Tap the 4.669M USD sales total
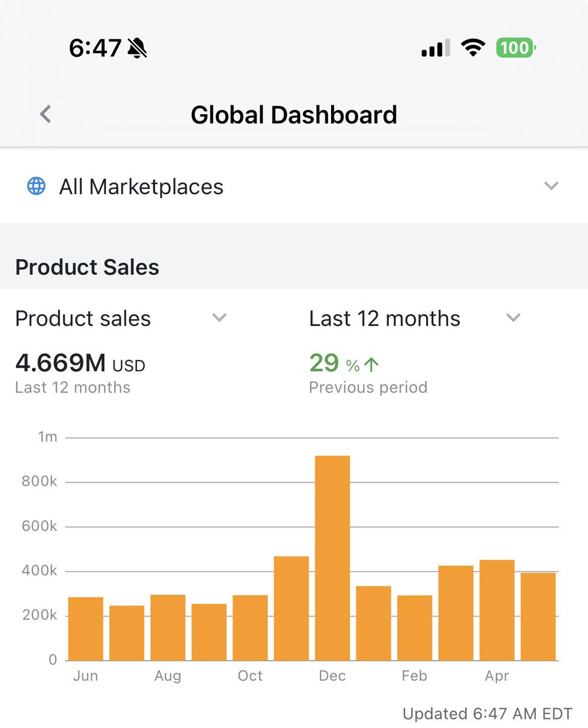This screenshot has width=588, height=728. (x=80, y=363)
